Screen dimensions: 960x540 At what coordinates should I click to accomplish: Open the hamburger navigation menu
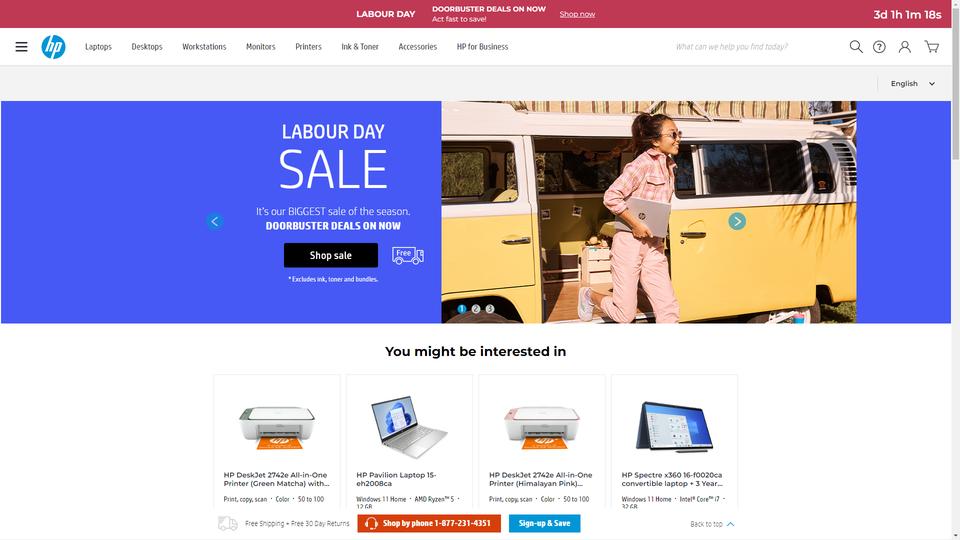click(21, 47)
